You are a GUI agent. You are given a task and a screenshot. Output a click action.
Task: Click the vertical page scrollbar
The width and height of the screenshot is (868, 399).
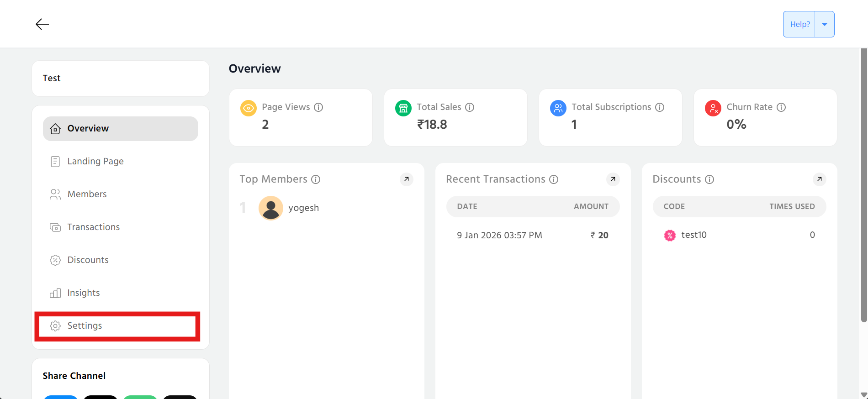863,183
